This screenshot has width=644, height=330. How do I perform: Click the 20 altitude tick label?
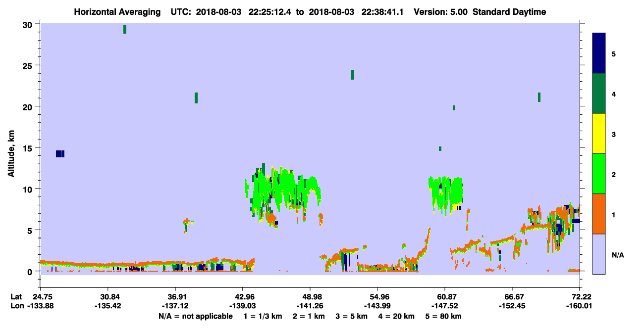pos(28,107)
